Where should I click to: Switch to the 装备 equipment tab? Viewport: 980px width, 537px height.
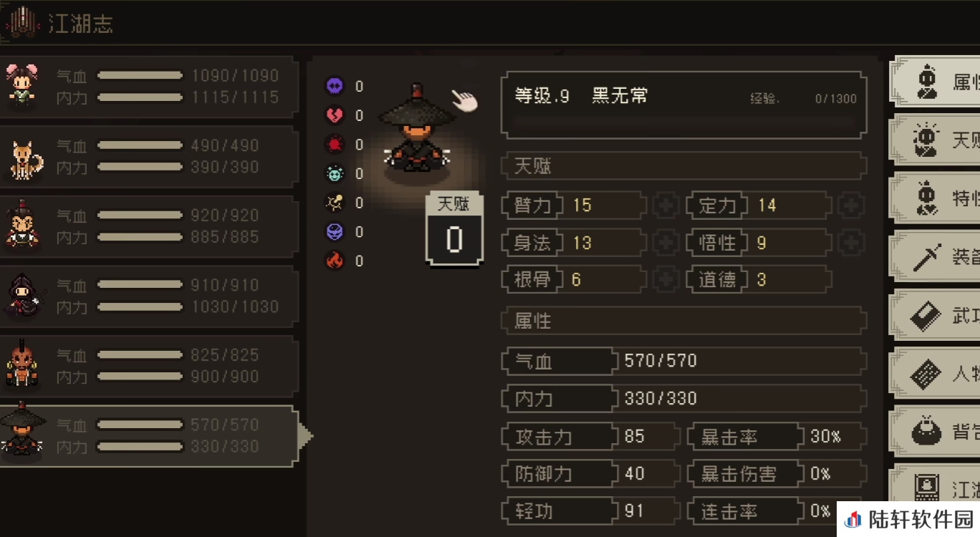(935, 256)
